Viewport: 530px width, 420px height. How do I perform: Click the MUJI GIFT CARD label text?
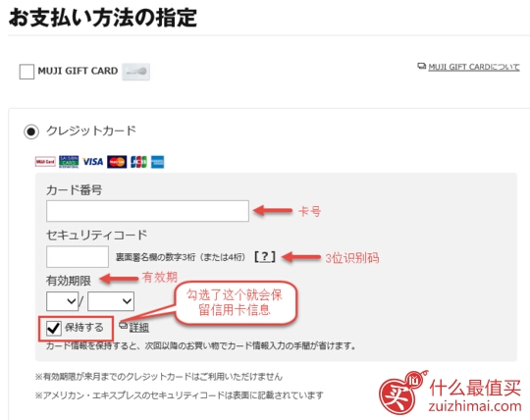point(78,71)
